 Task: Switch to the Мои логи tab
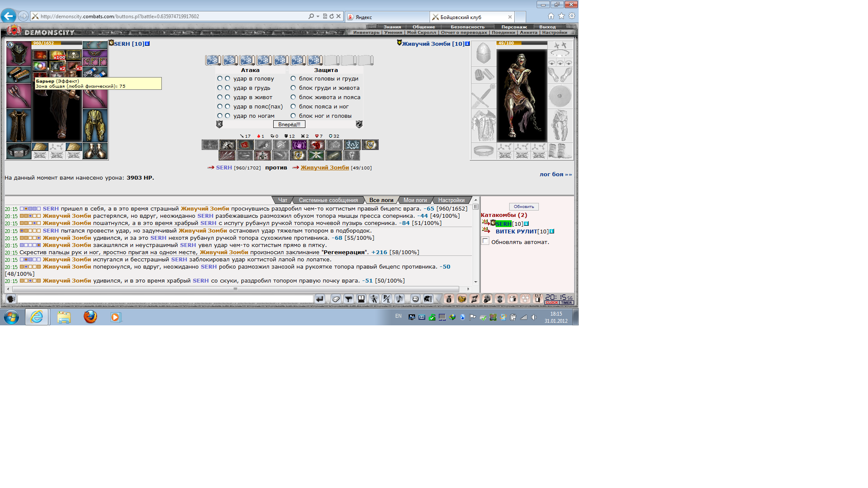(415, 200)
